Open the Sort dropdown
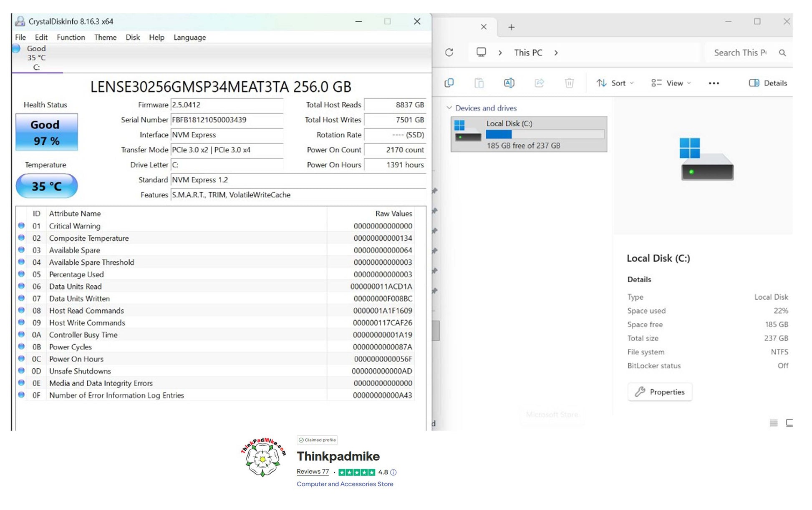Screen dimensions: 812x510 pyautogui.click(x=615, y=83)
